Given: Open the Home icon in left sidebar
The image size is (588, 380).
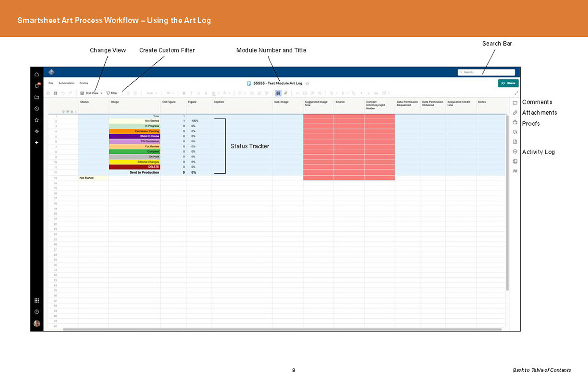Looking at the screenshot, I should coord(37,74).
